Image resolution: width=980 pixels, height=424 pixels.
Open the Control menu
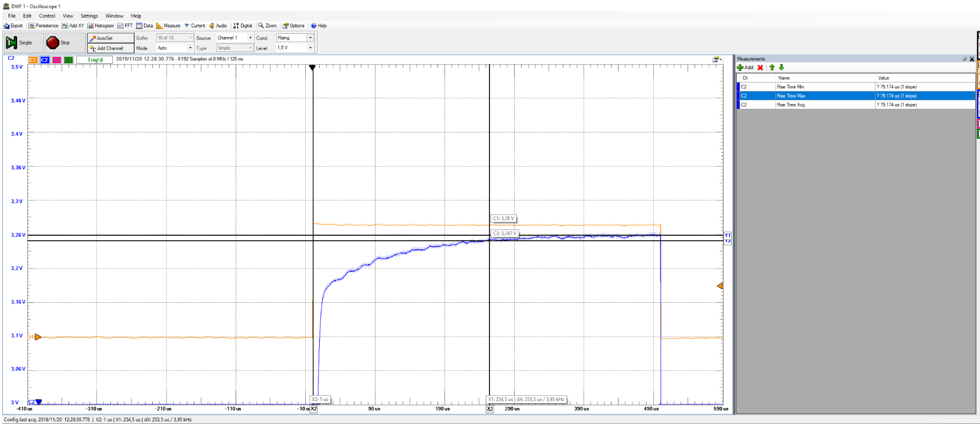click(x=47, y=16)
